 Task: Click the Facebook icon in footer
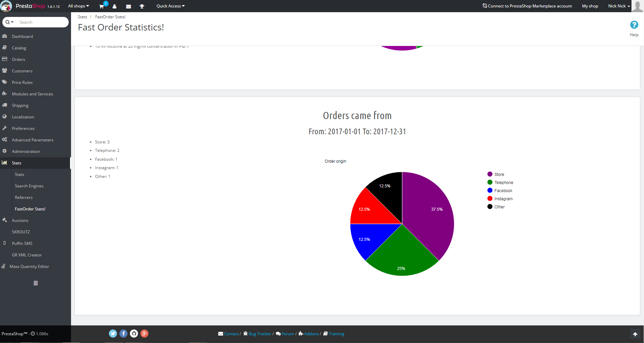coord(123,334)
